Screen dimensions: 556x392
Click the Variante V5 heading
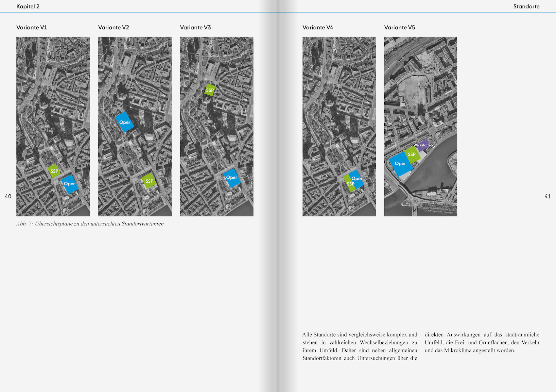coord(399,27)
